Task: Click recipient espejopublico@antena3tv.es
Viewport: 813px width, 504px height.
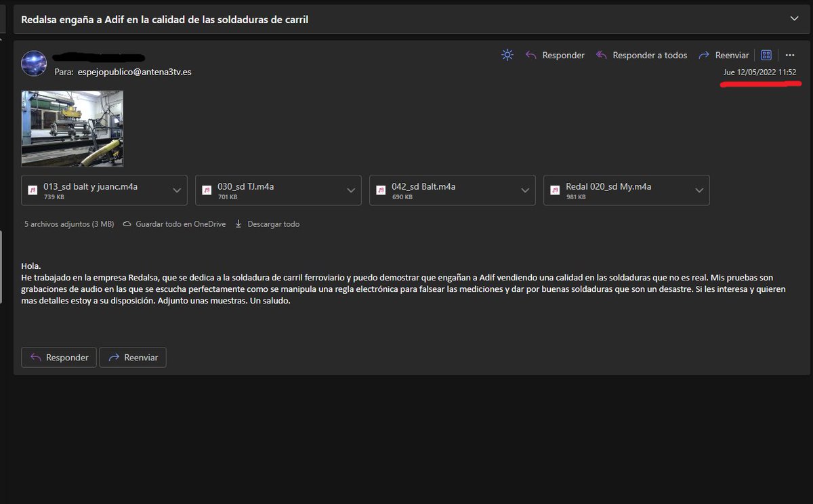Action: [134, 71]
